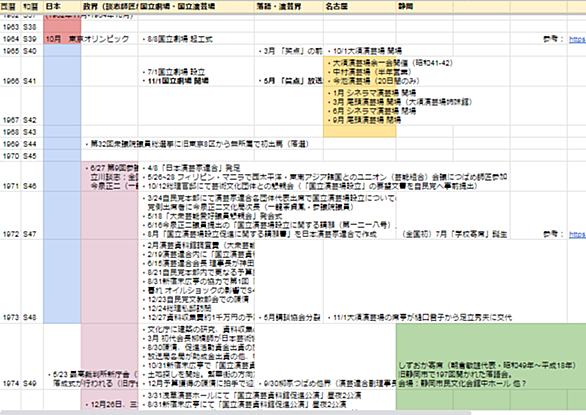The image size is (586, 415).
Task: Select the 1968 year cell
Action: [10, 132]
